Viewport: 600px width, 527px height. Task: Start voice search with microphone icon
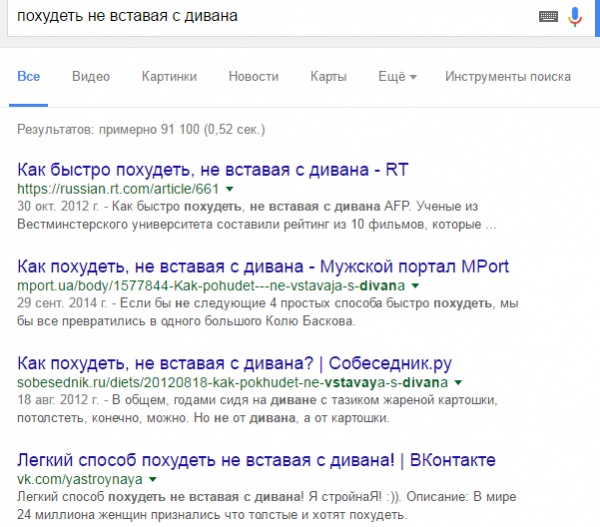[574, 17]
